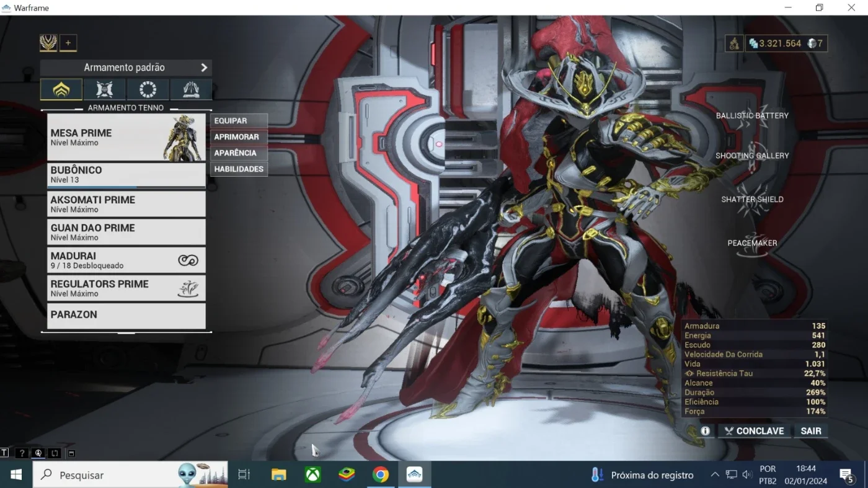Image resolution: width=868 pixels, height=488 pixels.
Task: Open File Explorer from the taskbar
Action: [279, 475]
